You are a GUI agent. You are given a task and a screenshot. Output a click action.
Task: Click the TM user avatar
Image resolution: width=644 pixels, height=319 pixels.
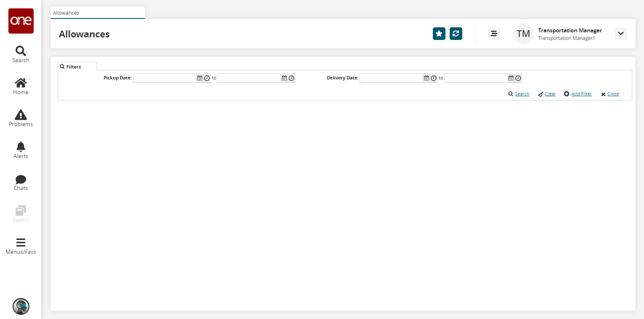[x=523, y=34]
